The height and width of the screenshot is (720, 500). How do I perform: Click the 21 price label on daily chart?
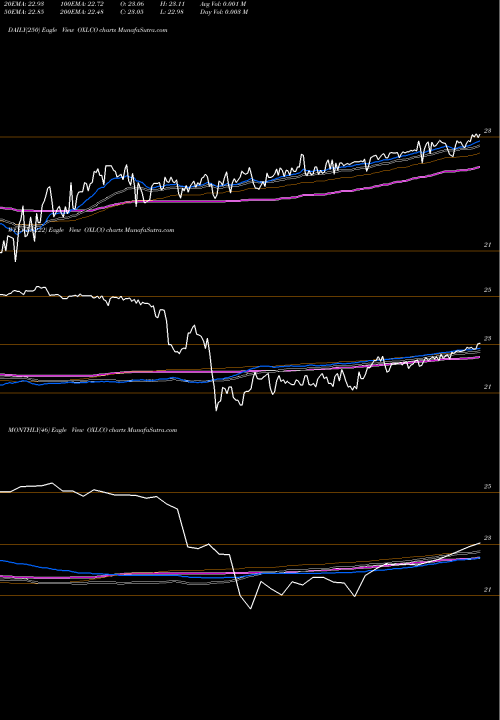488,245
